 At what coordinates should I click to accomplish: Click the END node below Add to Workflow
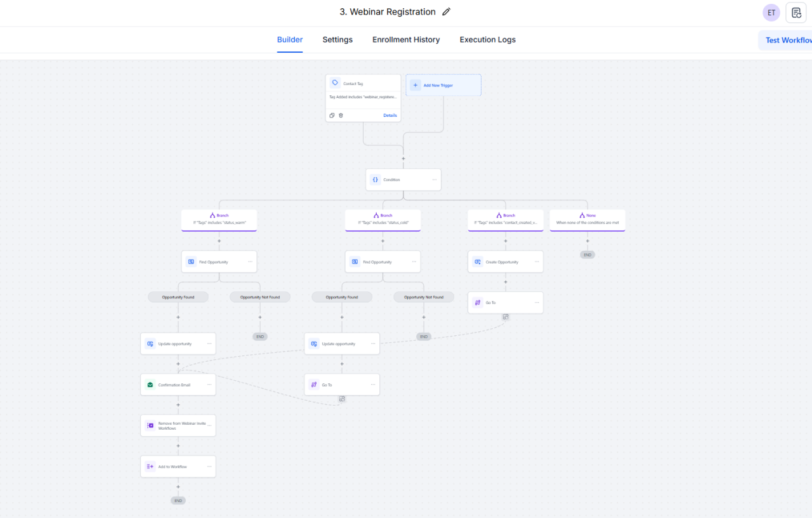coord(178,500)
